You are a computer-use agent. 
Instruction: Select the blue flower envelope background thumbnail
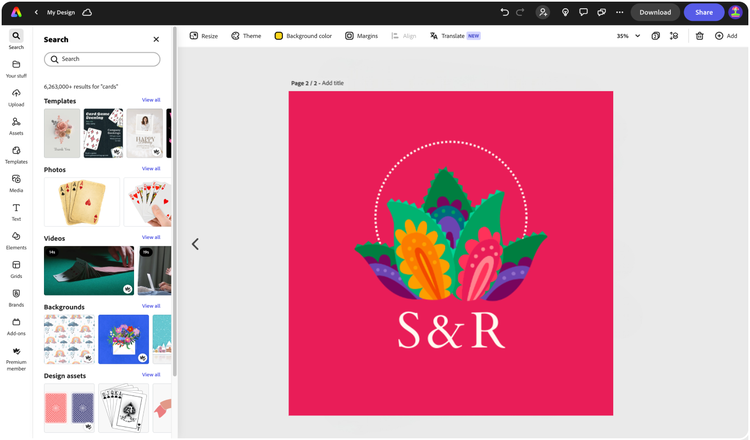pyautogui.click(x=123, y=339)
